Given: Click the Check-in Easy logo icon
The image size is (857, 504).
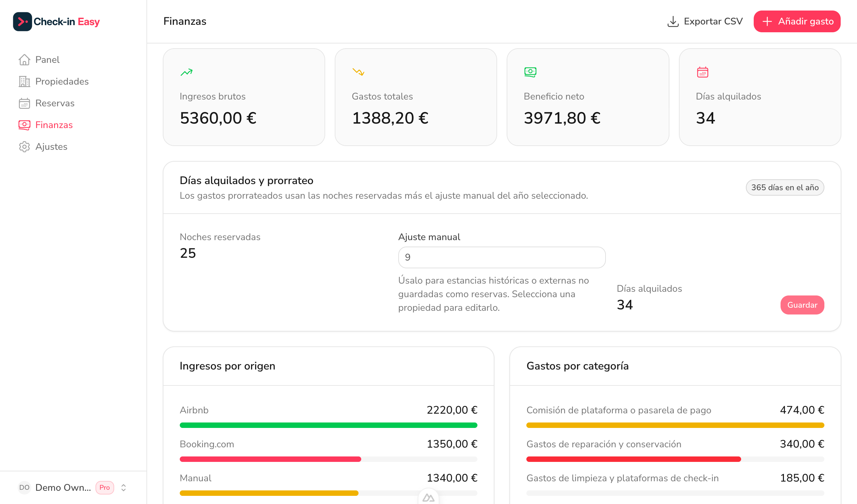Looking at the screenshot, I should pyautogui.click(x=22, y=21).
